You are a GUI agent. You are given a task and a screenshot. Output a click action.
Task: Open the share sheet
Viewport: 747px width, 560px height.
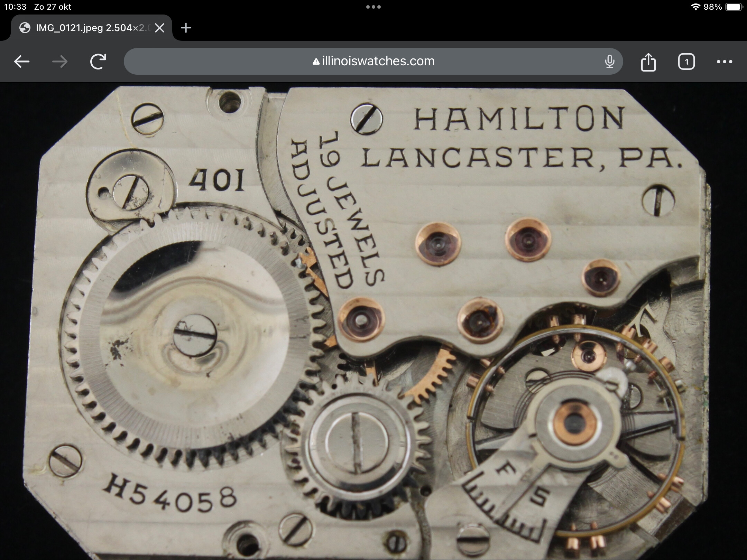click(648, 62)
